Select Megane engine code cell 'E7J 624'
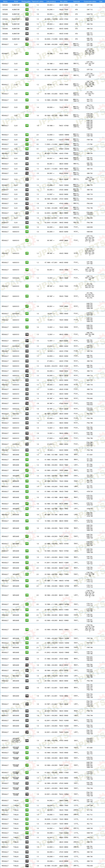This screenshot has height=868, width=105. pos(90,455)
